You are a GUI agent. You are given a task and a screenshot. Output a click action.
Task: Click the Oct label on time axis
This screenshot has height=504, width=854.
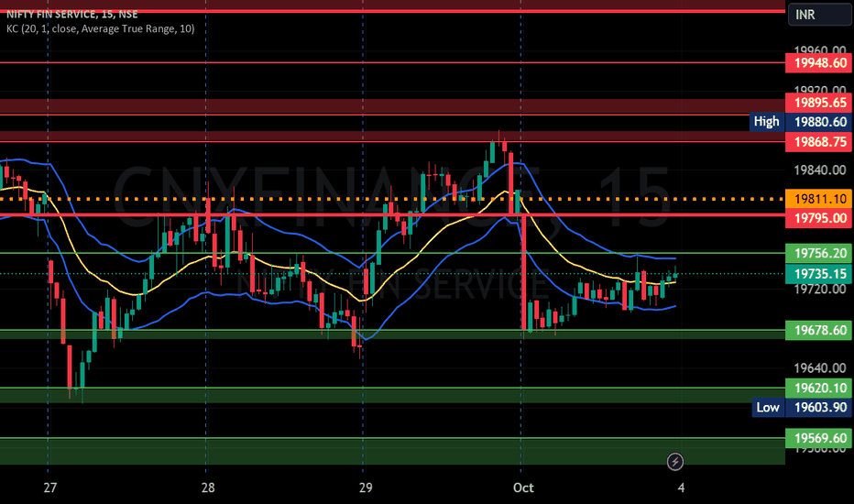coord(523,488)
